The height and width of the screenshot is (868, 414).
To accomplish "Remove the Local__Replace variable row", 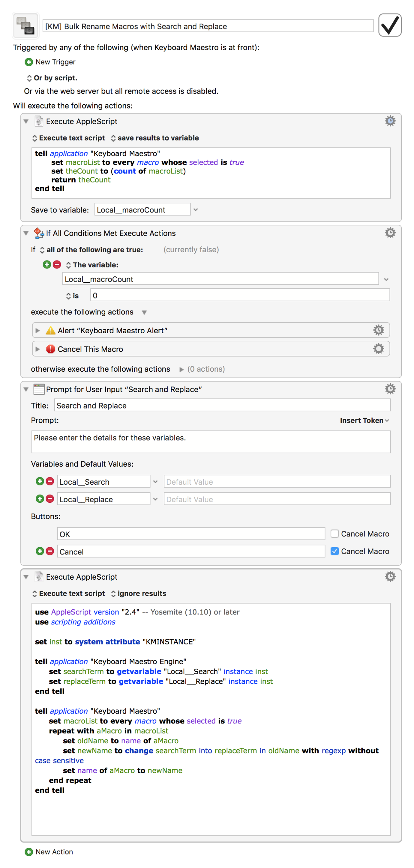I will 49,499.
